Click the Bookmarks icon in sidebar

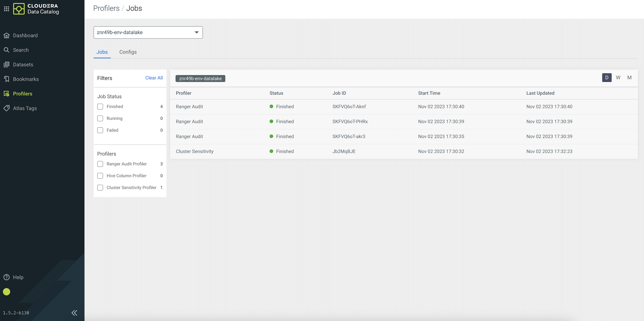[x=7, y=79]
